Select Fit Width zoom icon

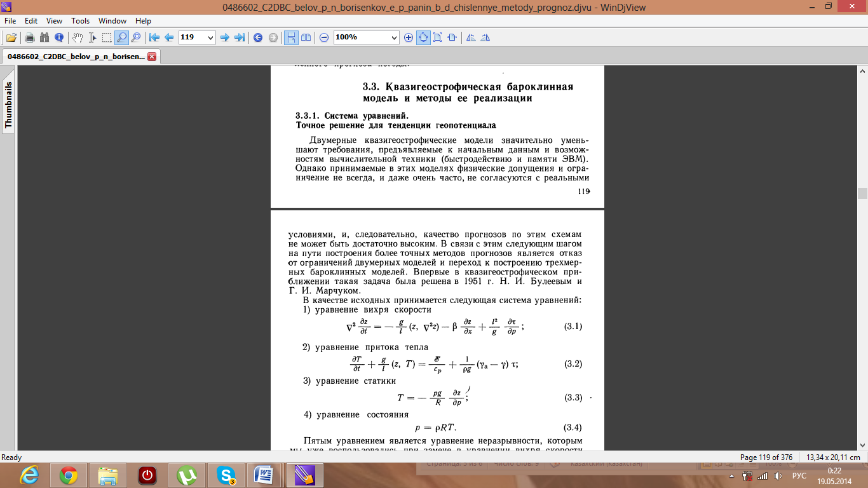452,37
